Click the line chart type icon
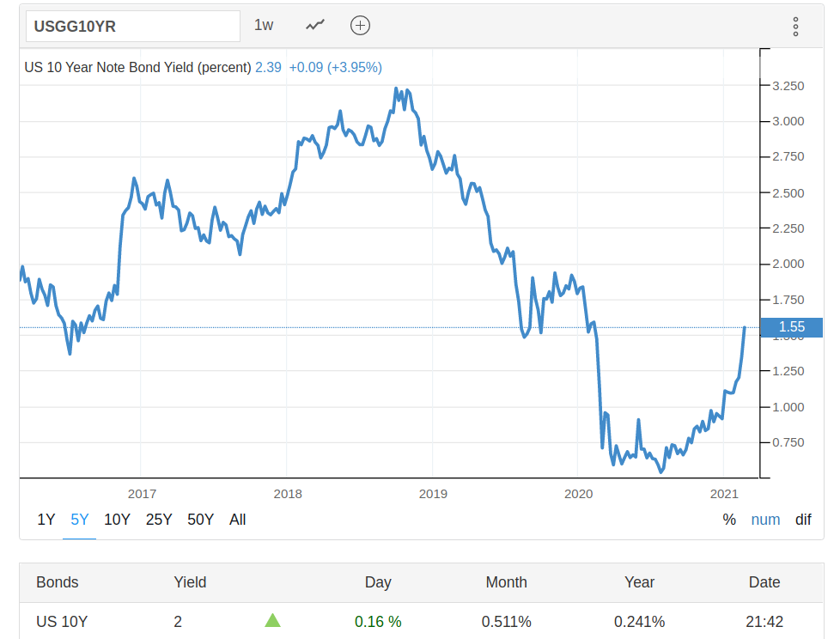 pos(315,25)
